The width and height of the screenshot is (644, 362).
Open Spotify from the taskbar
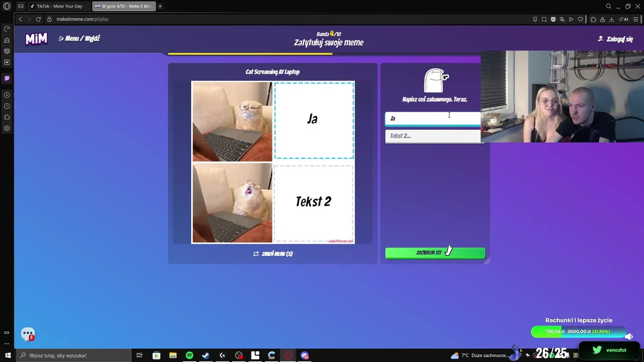click(x=189, y=355)
